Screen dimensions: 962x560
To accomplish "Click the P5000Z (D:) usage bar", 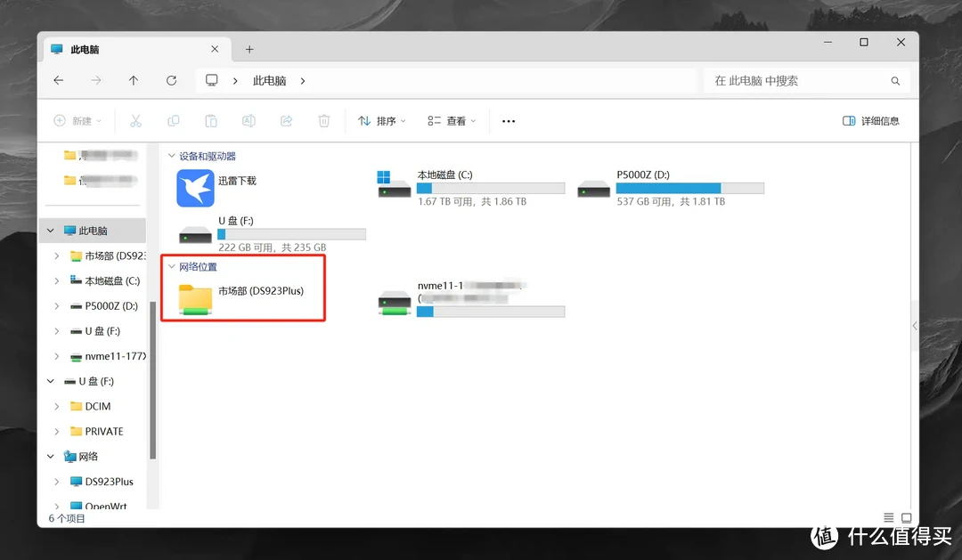I will click(690, 189).
